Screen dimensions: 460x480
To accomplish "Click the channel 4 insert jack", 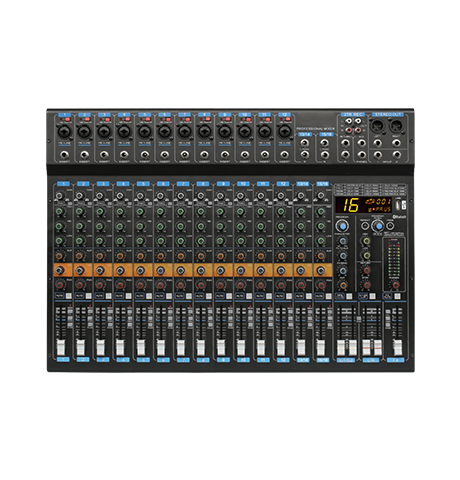I will pos(124,155).
